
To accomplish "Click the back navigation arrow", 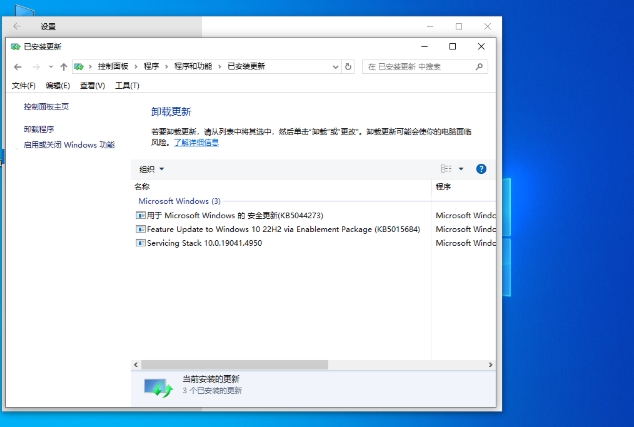I will [18, 67].
